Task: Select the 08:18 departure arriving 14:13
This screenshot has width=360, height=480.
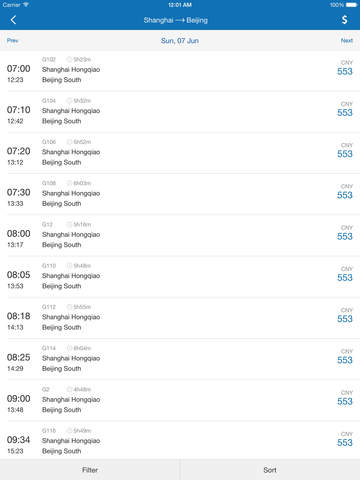Action: point(180,318)
